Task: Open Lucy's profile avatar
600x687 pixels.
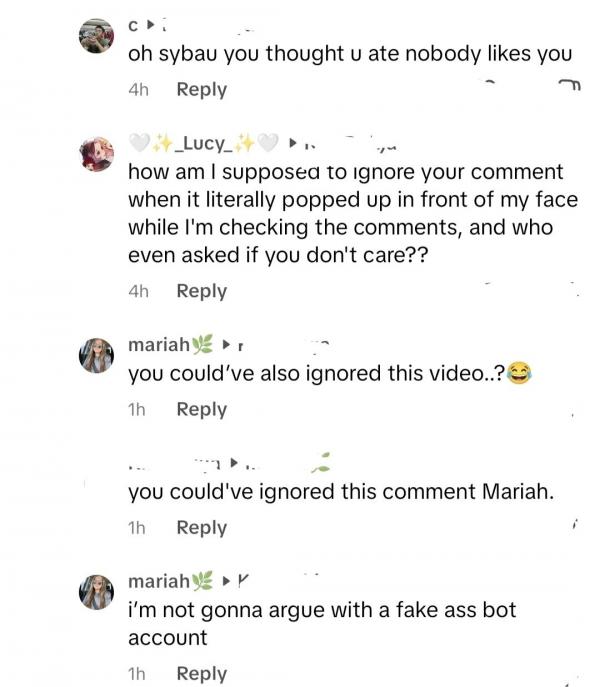Action: click(97, 153)
